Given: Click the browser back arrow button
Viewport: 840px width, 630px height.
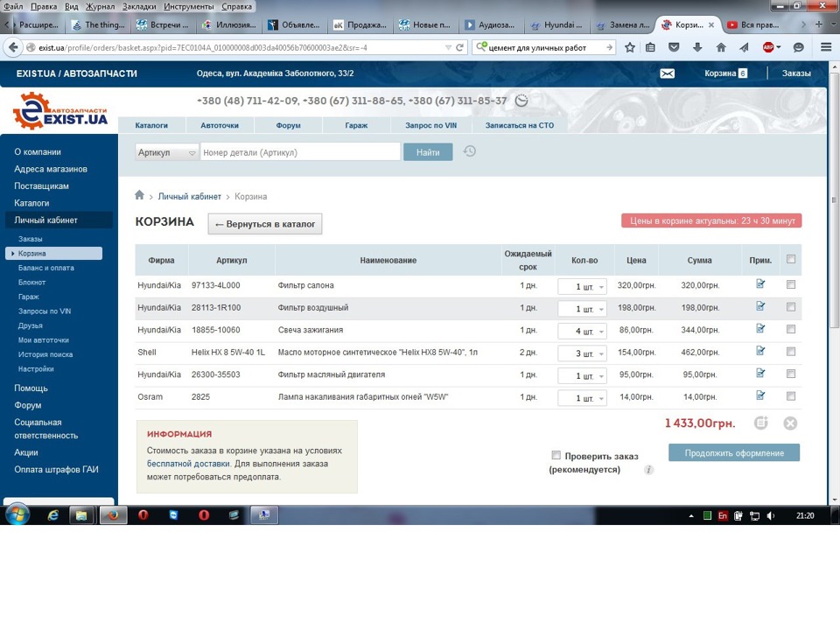Looking at the screenshot, I should 13,47.
